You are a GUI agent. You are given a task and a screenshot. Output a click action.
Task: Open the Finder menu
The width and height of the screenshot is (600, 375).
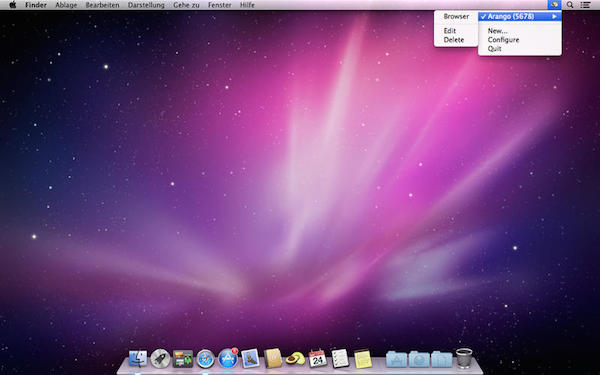(36, 5)
